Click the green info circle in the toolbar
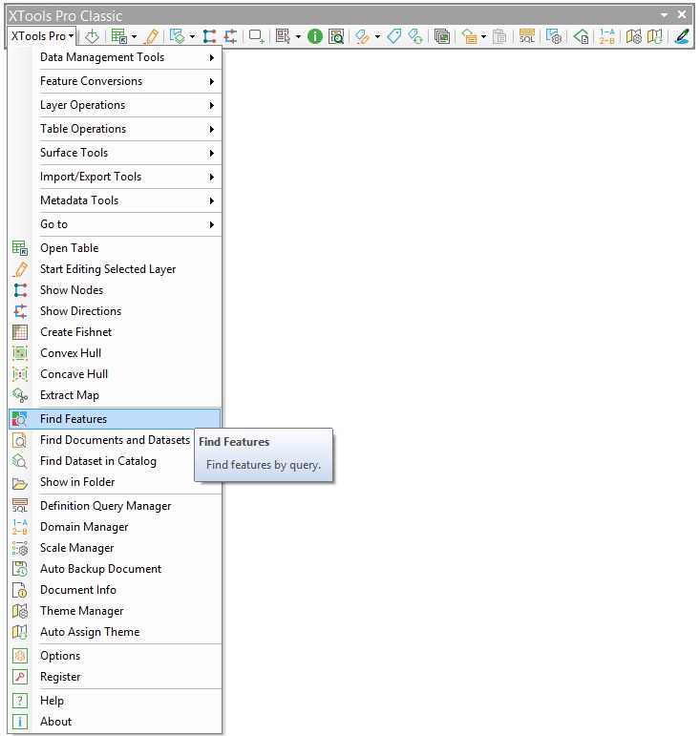Image resolution: width=700 pixels, height=736 pixels. click(315, 36)
